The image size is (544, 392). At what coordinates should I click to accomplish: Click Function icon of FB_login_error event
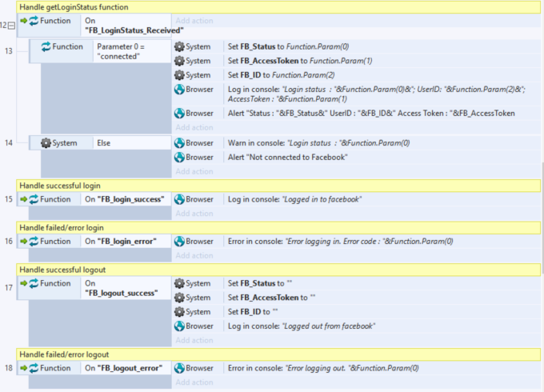pyautogui.click(x=34, y=242)
